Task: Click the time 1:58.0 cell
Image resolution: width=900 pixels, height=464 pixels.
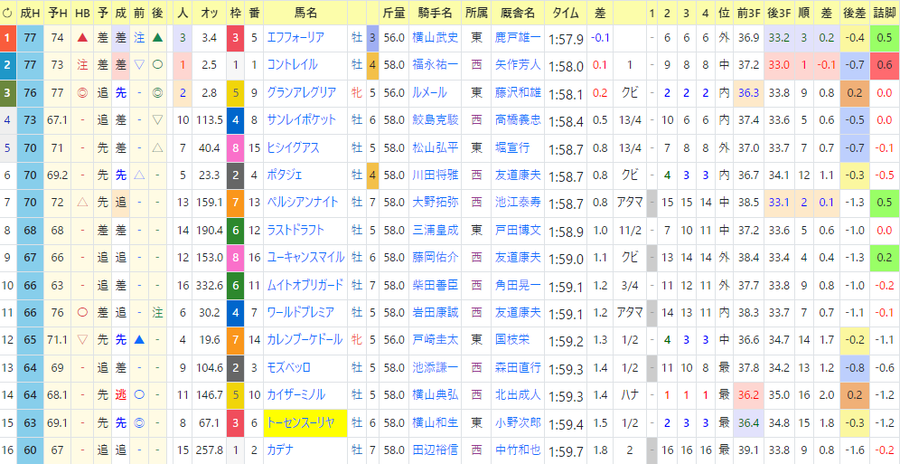Action: point(566,67)
